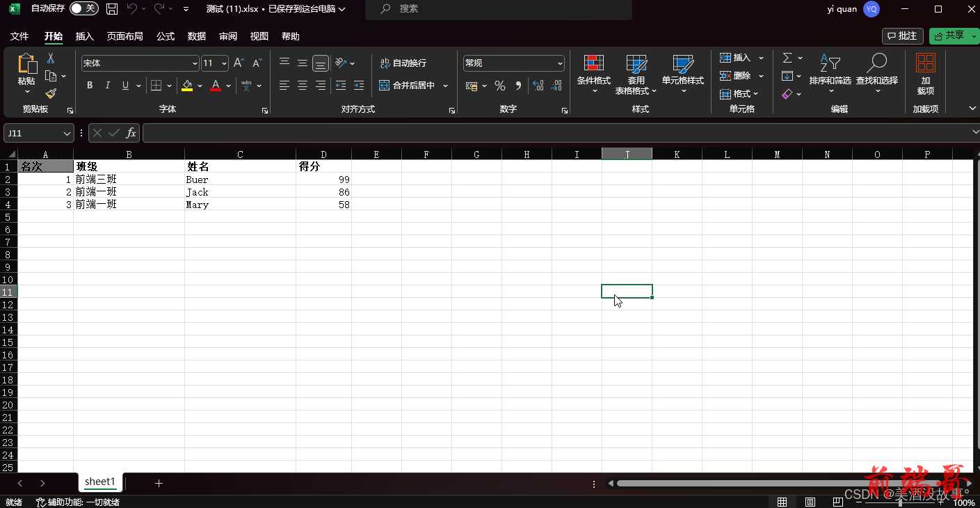This screenshot has width=980, height=508.
Task: Apply yellow fill color
Action: click(x=187, y=86)
